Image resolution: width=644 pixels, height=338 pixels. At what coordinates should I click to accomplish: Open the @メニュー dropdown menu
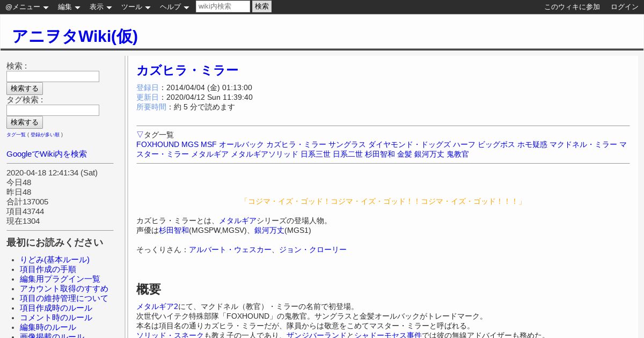point(27,7)
